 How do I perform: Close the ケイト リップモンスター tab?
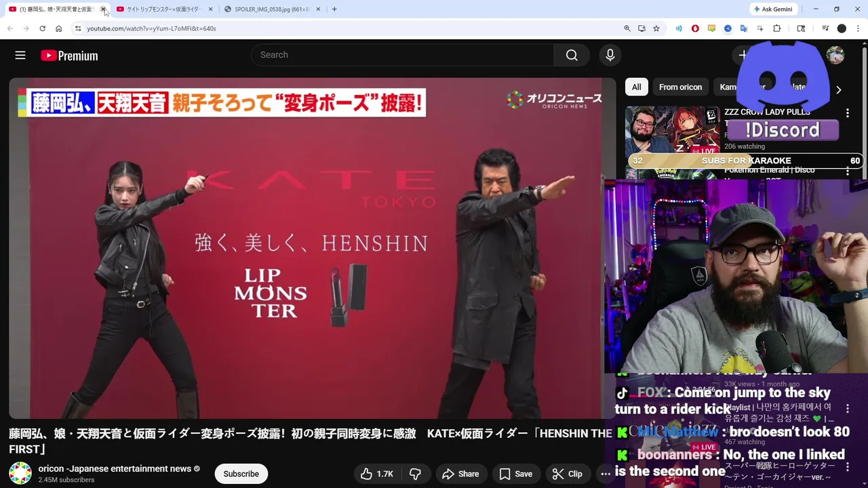[210, 9]
